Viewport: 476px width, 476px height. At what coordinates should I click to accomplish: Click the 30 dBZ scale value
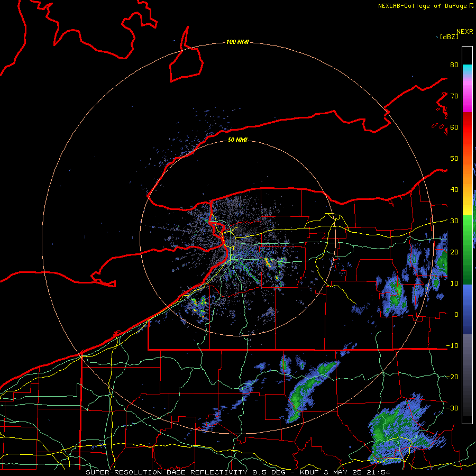[x=454, y=221]
